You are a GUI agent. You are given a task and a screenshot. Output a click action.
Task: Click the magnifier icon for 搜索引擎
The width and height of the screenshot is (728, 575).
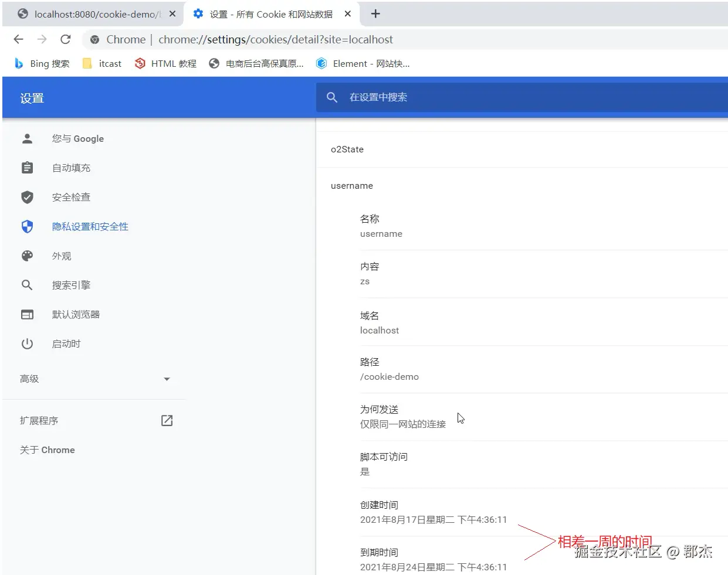click(x=27, y=285)
